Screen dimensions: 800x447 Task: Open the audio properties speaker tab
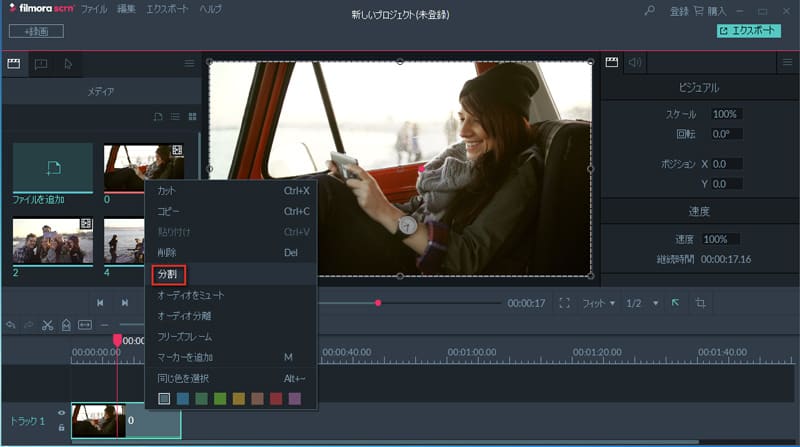coord(636,62)
